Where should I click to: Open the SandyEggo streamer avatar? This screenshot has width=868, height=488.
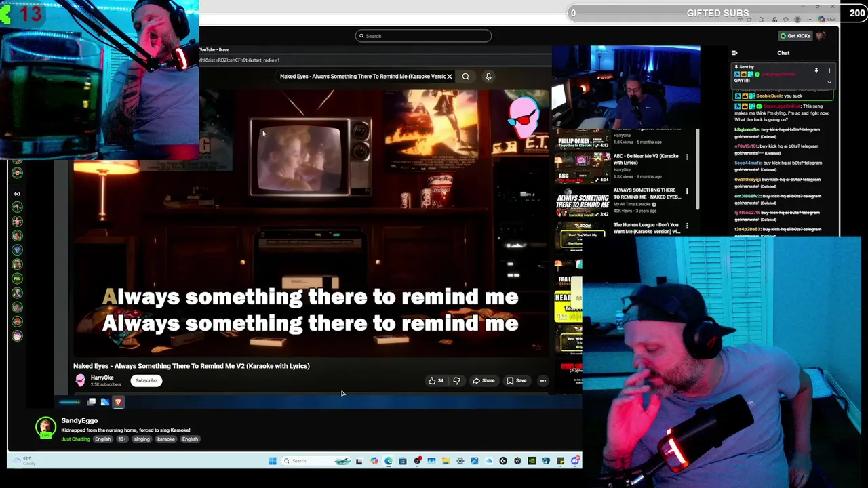pos(45,428)
